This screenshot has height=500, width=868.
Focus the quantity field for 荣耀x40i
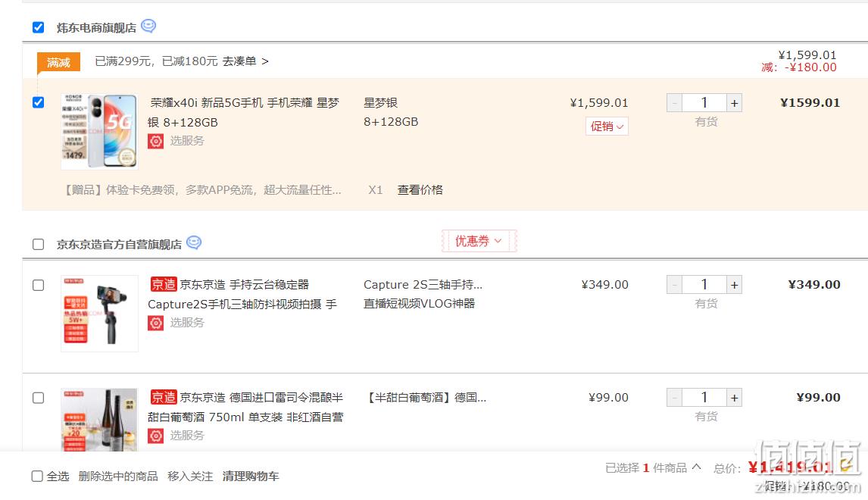tap(704, 103)
